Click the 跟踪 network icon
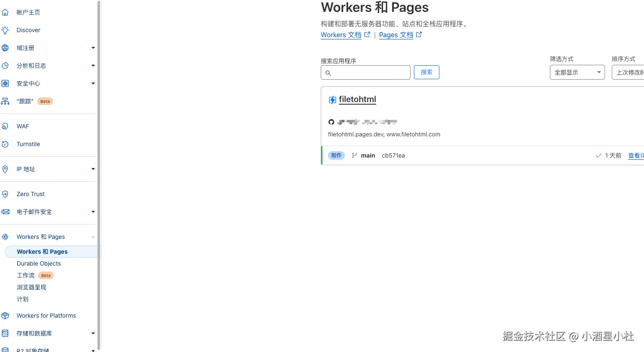This screenshot has width=644, height=352. click(x=5, y=101)
